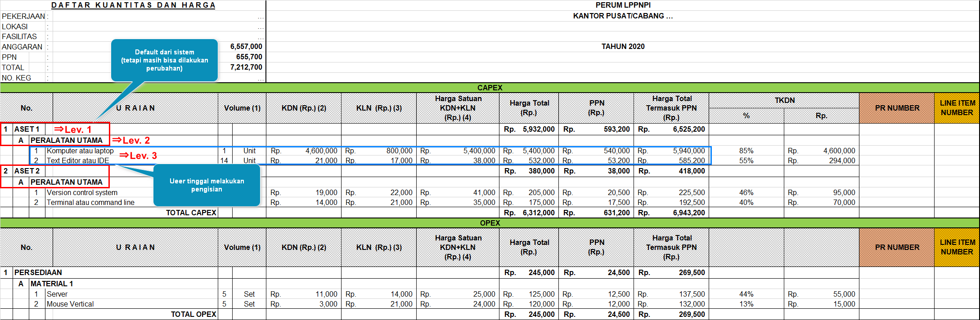Select the 'KANTOR PUSAT/CABANG ...' heading
This screenshot has width=980, height=320.
[x=623, y=16]
